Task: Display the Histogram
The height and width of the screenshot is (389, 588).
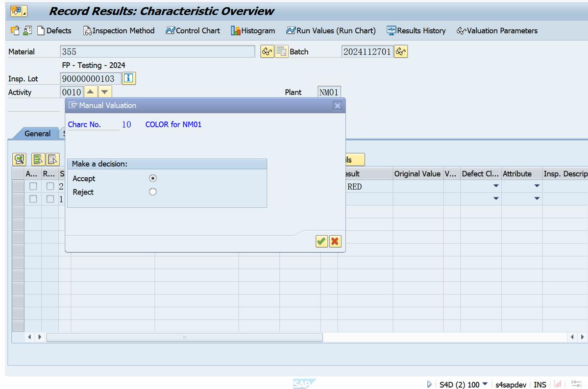Action: click(253, 30)
